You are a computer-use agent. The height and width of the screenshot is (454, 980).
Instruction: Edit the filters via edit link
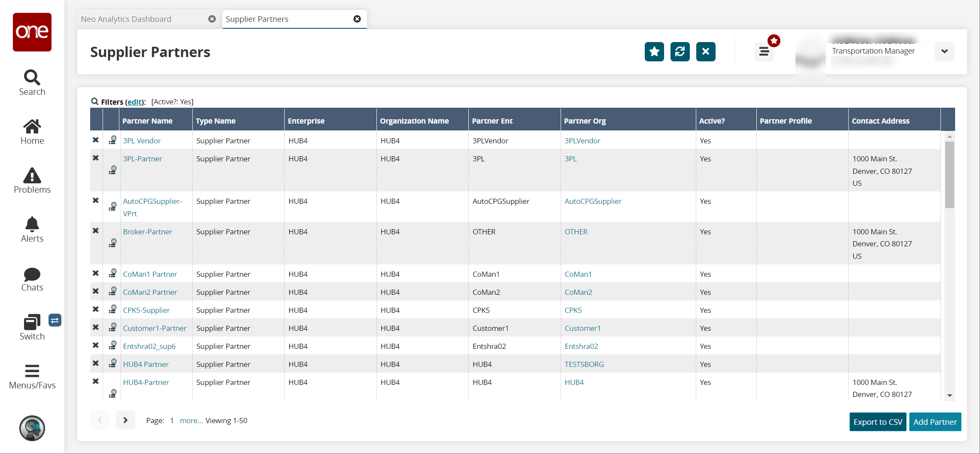click(134, 102)
